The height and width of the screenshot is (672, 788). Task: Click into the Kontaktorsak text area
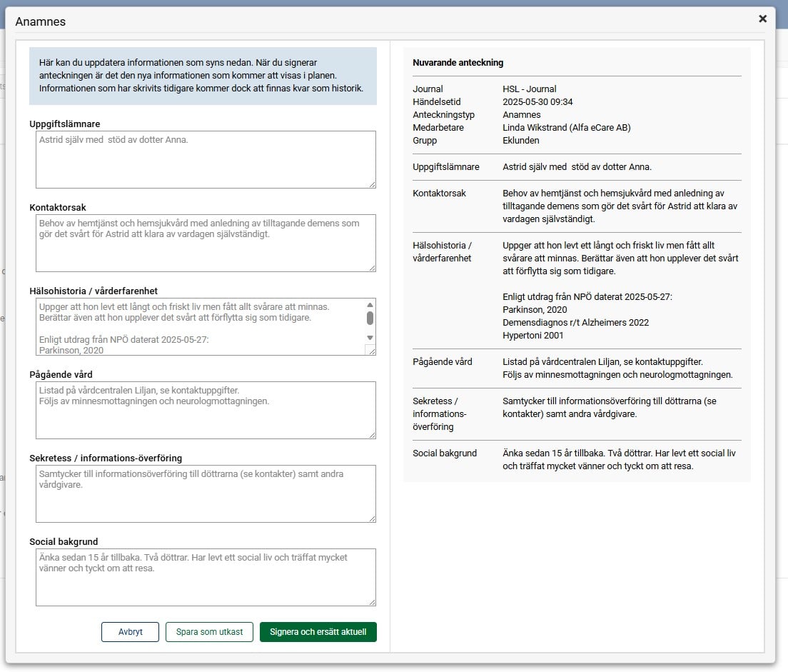point(206,243)
